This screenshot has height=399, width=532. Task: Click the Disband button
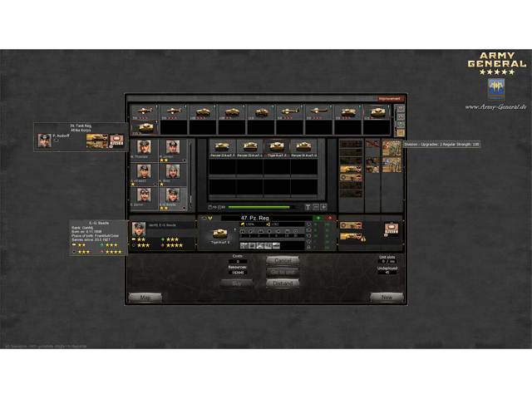tap(283, 283)
